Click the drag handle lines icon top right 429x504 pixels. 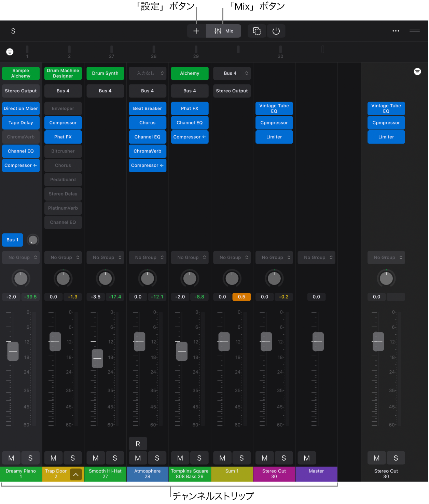pos(414,31)
